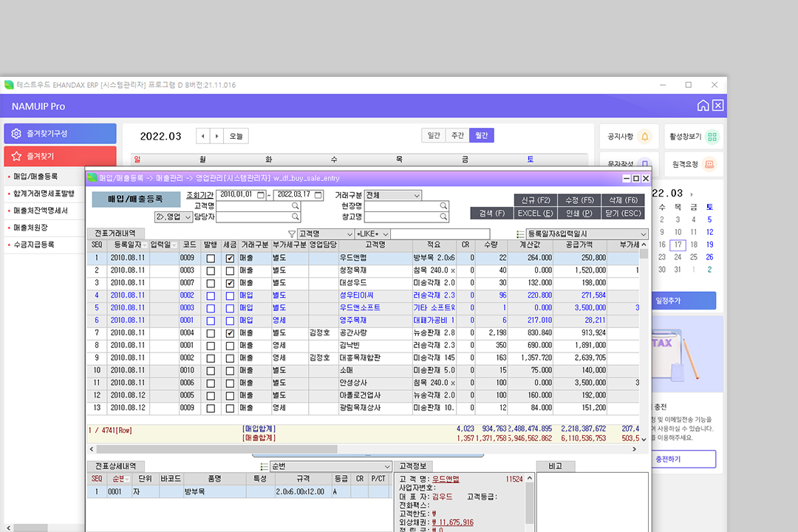This screenshot has width=798, height=532.
Task: Check 세금 checkbox for row 13 광림목재상사
Action: [x=230, y=409]
